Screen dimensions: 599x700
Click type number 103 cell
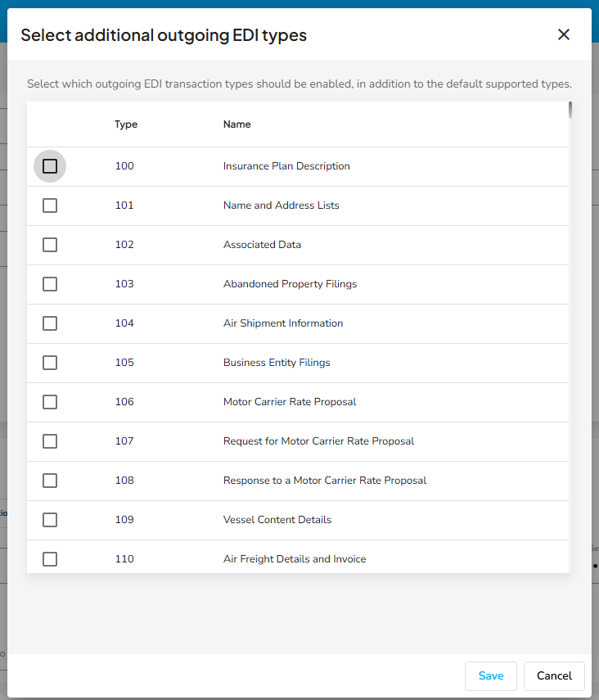pos(124,284)
